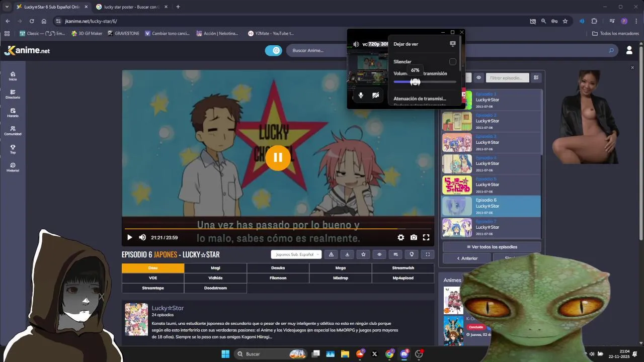Toggle the lightbulb lights-off icon
Screen dimensions: 644x362
click(x=412, y=254)
